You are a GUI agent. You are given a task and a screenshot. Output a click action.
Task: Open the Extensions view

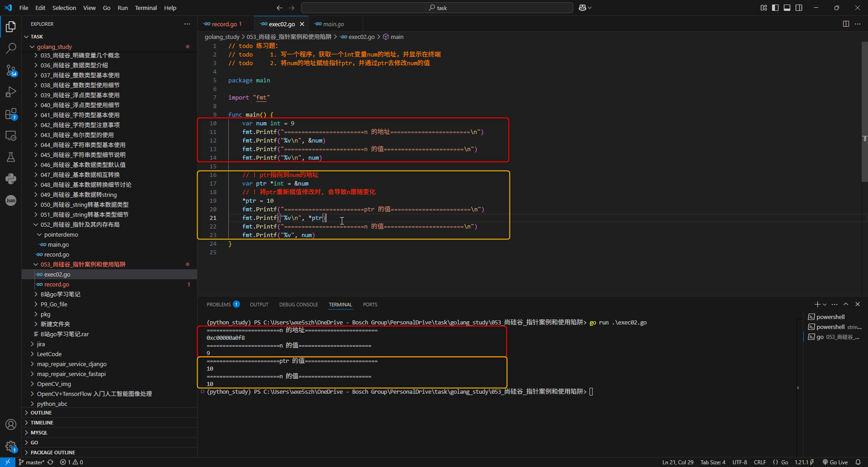tap(11, 114)
